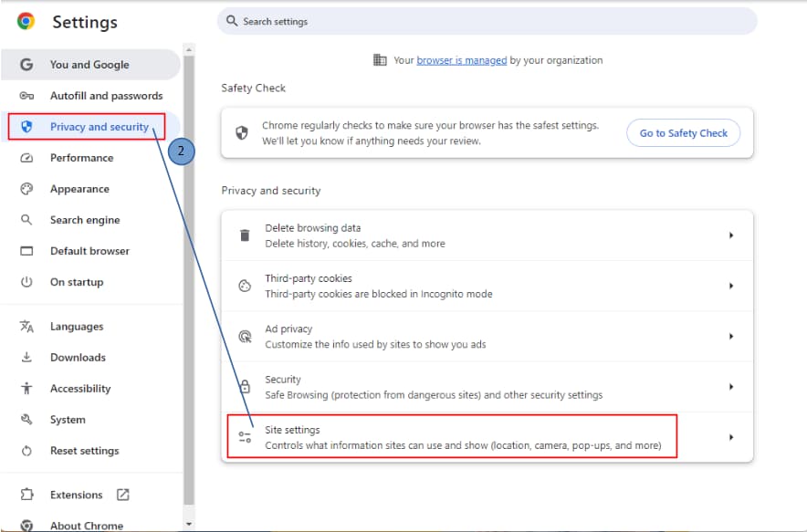Open the browser is managed link
The image size is (807, 532).
(463, 59)
